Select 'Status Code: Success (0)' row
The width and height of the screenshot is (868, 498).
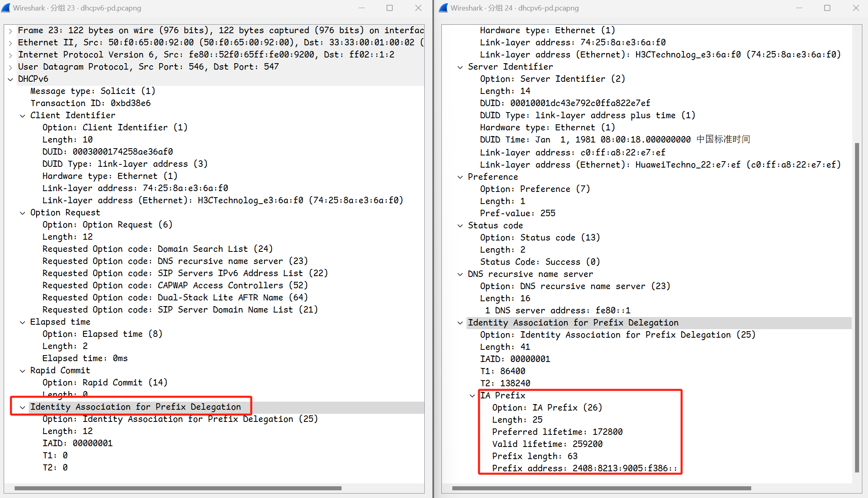point(540,262)
